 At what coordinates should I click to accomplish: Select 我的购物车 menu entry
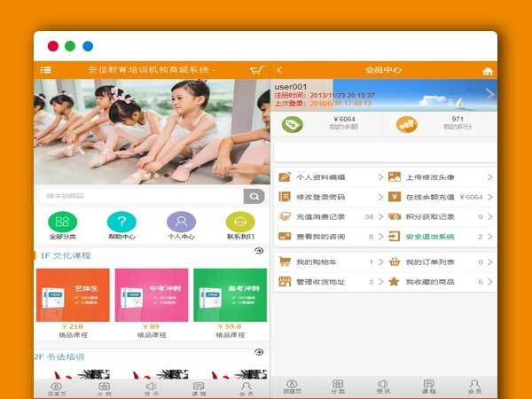328,262
